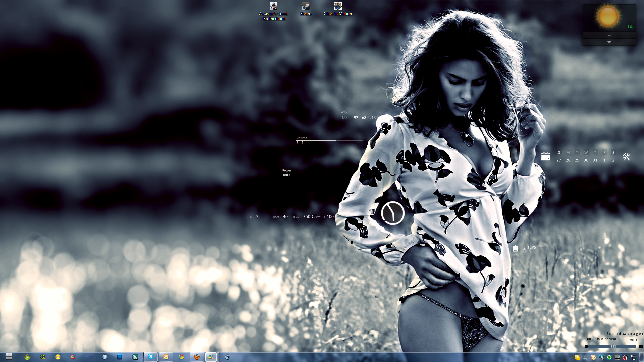This screenshot has height=362, width=644.
Task: Click the Power 100% bar
Action: point(315,173)
